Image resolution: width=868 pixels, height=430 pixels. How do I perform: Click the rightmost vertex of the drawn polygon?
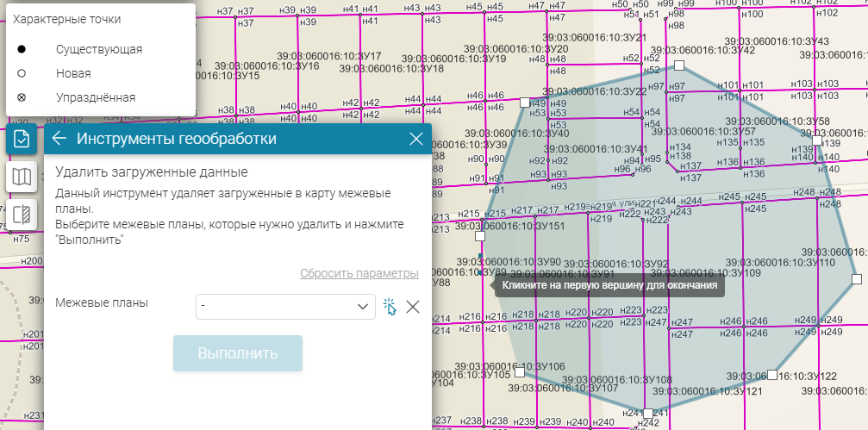(x=856, y=278)
